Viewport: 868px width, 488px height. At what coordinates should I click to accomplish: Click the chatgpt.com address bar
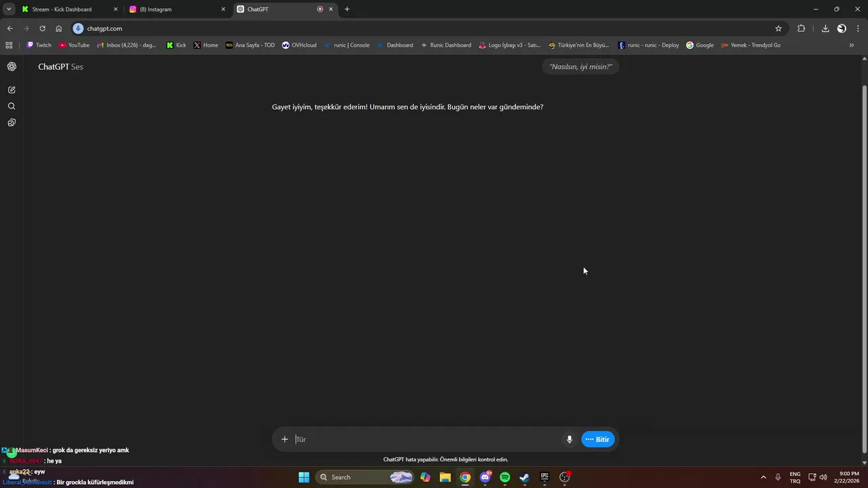pos(427,28)
